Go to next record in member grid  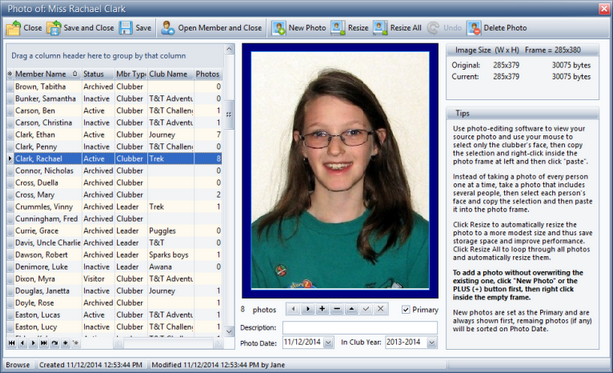click(33, 343)
